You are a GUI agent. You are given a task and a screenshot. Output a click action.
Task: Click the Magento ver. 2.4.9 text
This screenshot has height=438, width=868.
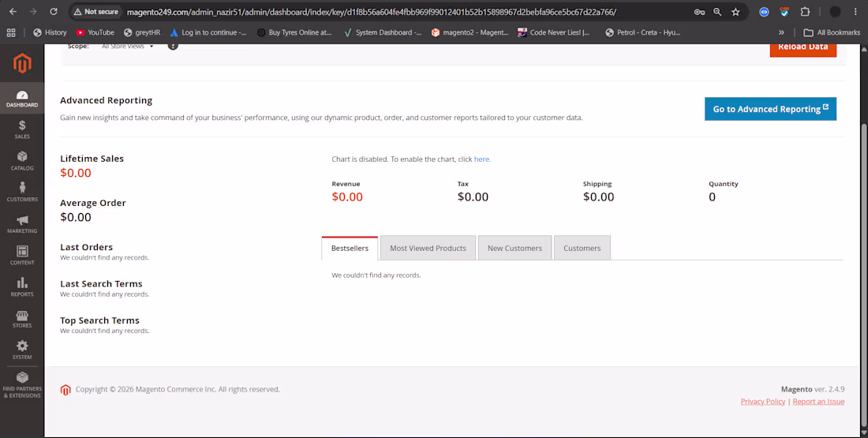(813, 389)
